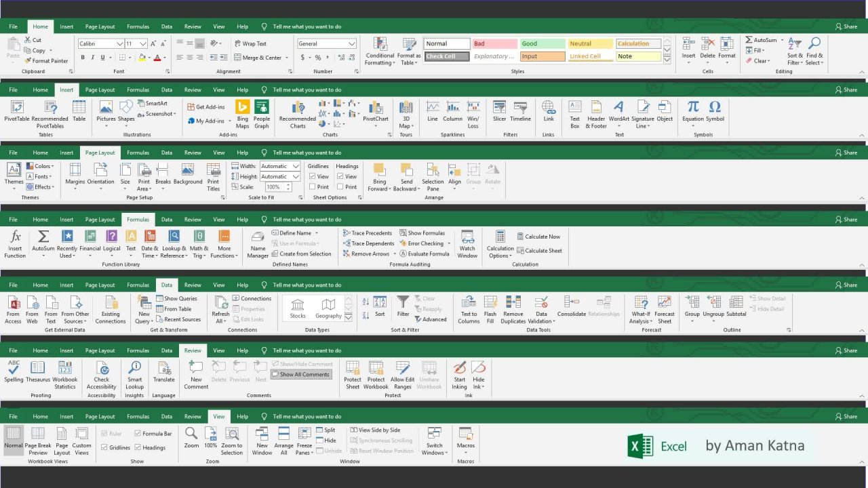
Task: Select the highlighted Review tab
Action: (x=193, y=350)
